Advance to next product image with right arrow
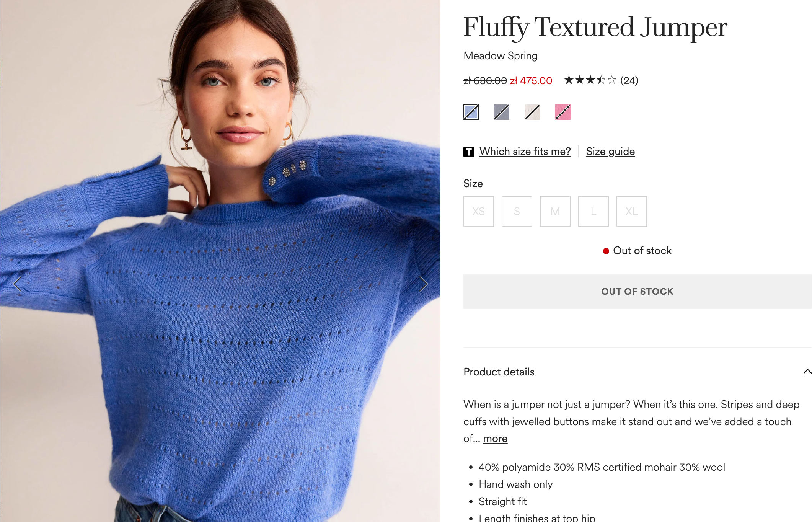The height and width of the screenshot is (522, 812). [x=423, y=284]
